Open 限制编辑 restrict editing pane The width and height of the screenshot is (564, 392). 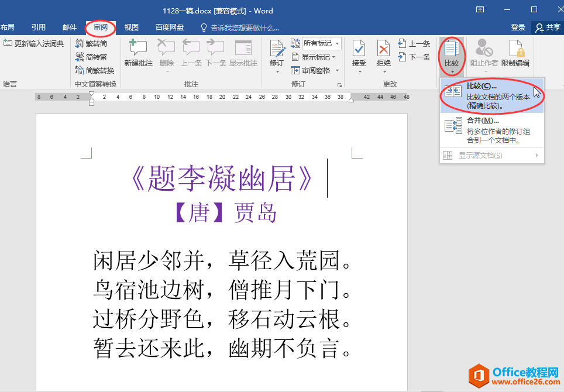515,53
